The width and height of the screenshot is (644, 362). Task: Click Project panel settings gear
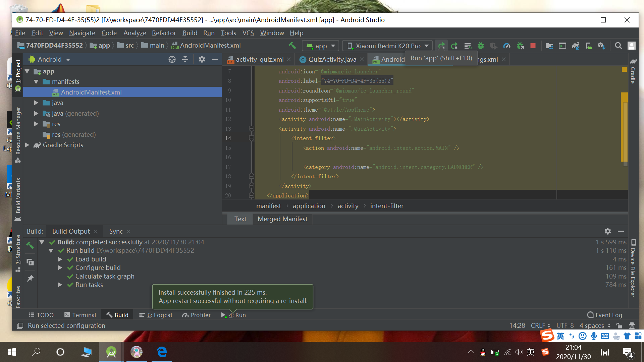click(202, 59)
